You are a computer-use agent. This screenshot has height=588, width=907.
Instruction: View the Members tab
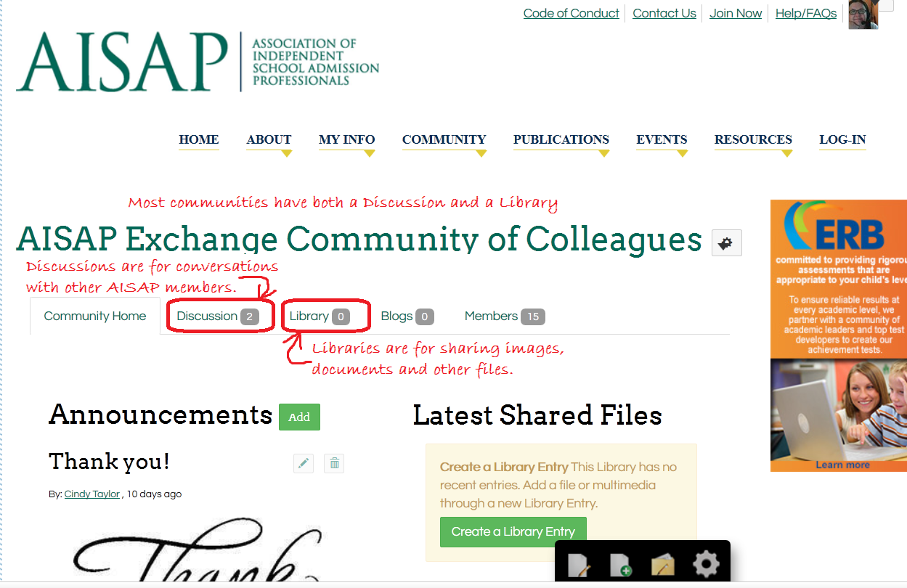point(494,316)
